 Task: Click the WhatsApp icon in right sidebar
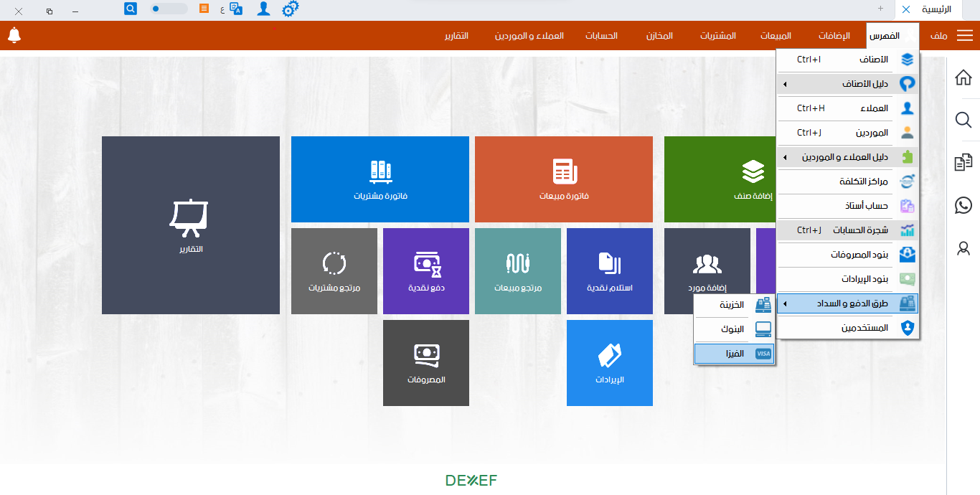963,206
